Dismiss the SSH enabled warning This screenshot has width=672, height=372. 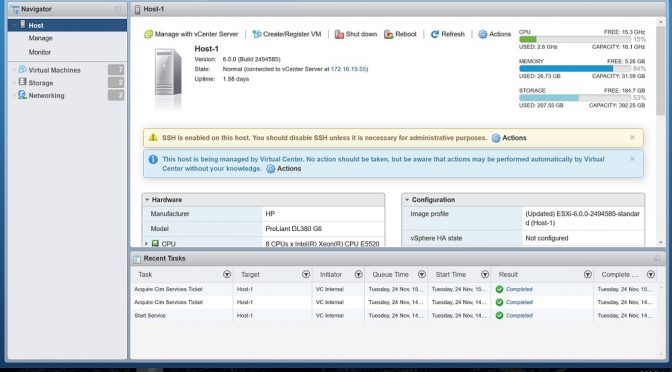pos(632,138)
